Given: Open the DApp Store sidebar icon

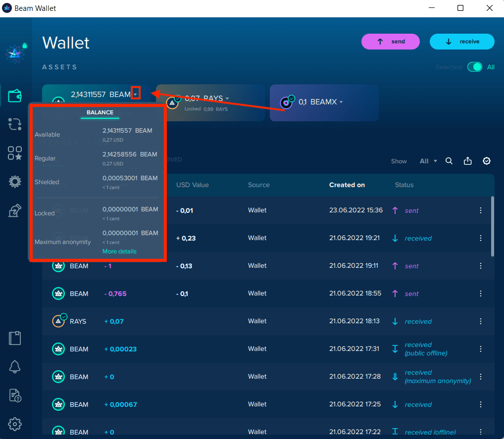Looking at the screenshot, I should click(15, 153).
